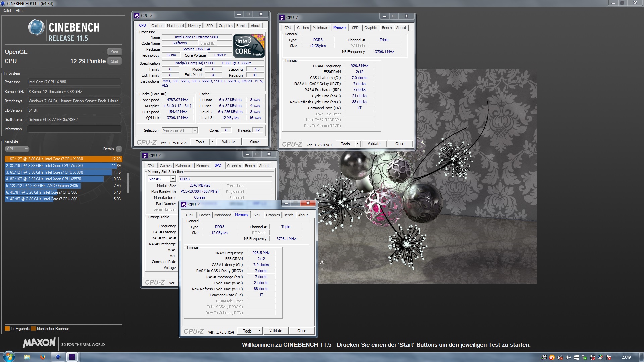Click the '12.29 Punkte' CPU score

tap(88, 61)
